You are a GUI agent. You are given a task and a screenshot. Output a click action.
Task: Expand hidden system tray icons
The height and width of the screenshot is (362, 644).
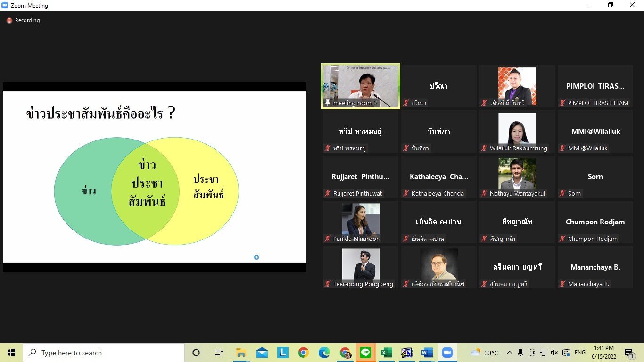[510, 353]
